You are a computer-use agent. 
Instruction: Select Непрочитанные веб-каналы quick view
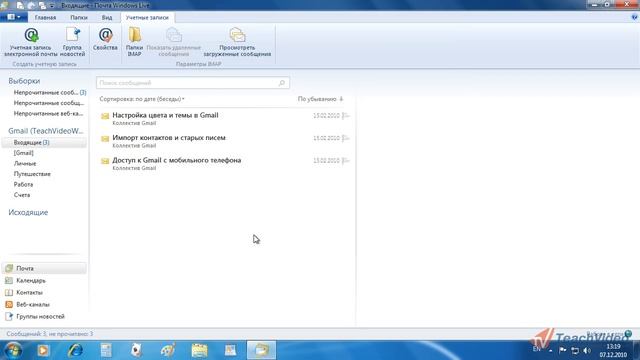point(48,113)
